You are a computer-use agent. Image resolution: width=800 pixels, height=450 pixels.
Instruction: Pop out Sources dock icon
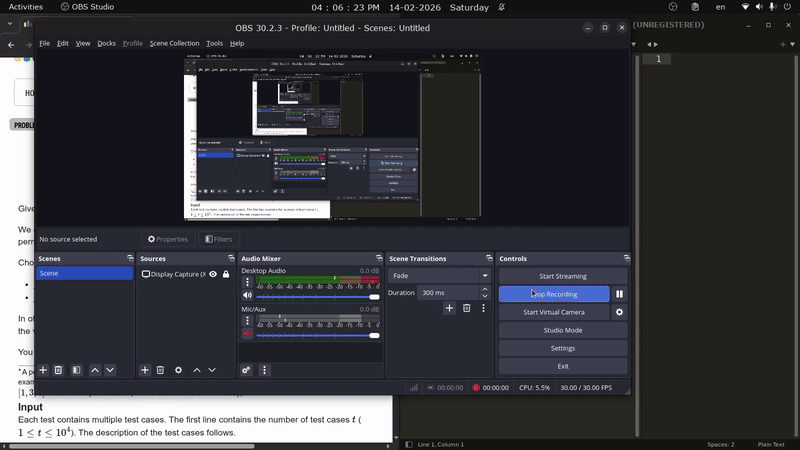point(231,258)
